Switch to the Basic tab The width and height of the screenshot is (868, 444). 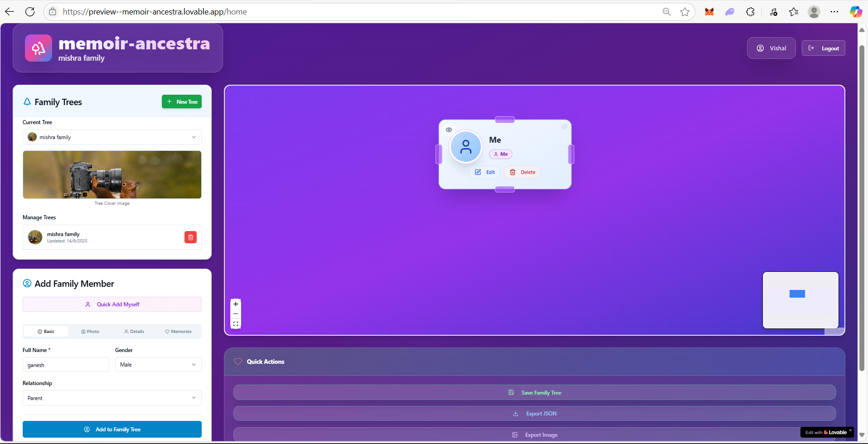[x=46, y=332]
